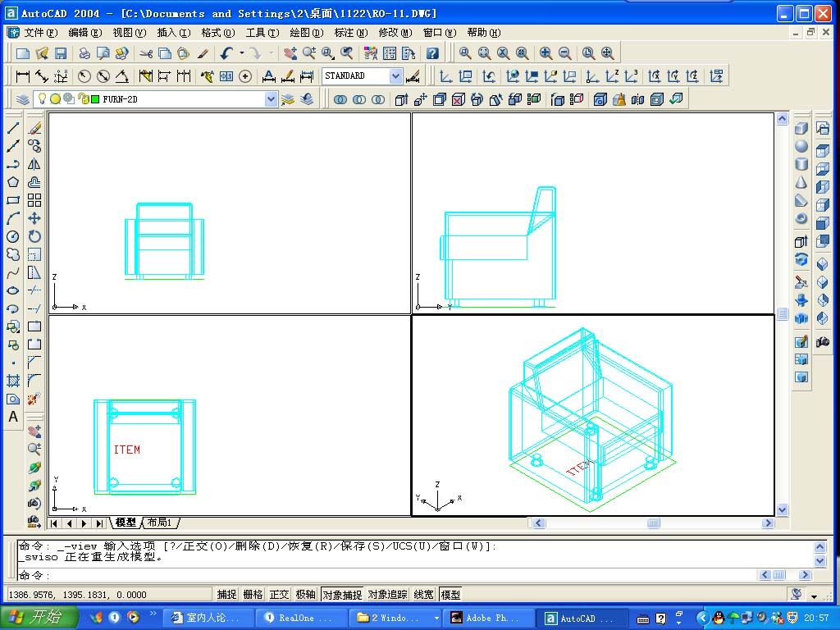Toggle 栅格 grid display
Screen dimensions: 840x630
point(253,595)
